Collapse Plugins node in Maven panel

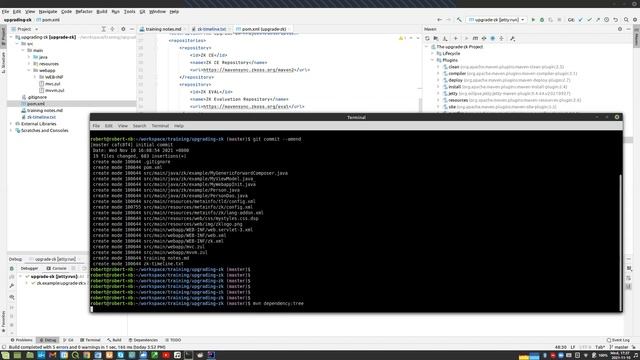[433, 60]
